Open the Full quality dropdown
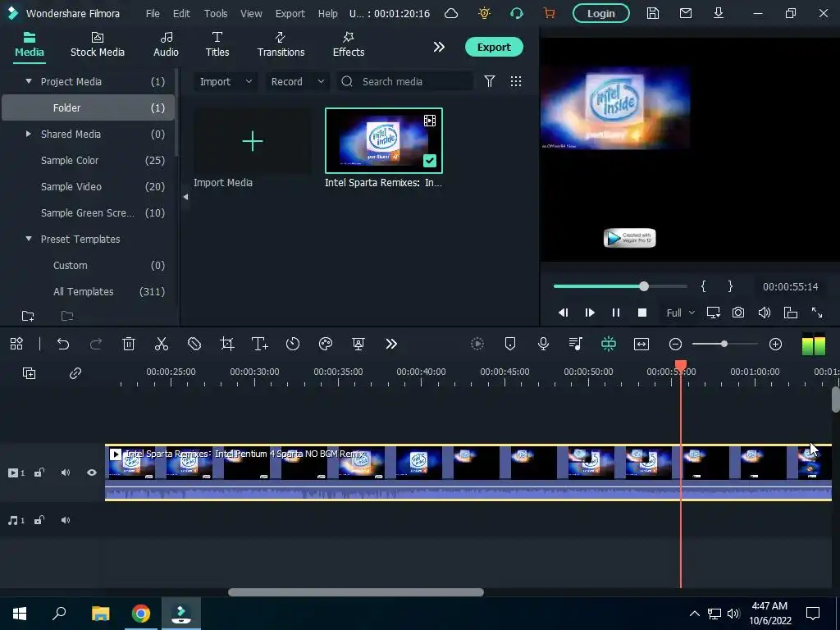 [x=680, y=313]
